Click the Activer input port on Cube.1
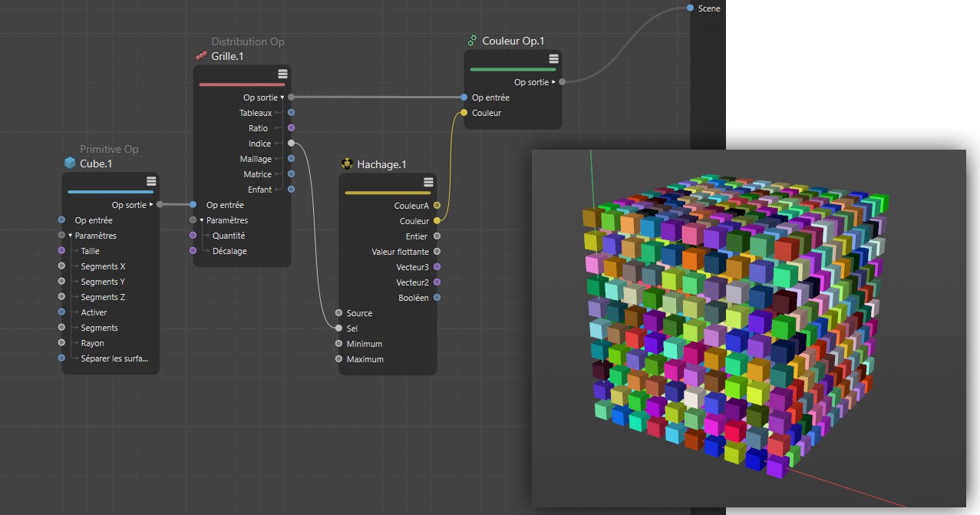Image resolution: width=980 pixels, height=515 pixels. click(61, 312)
